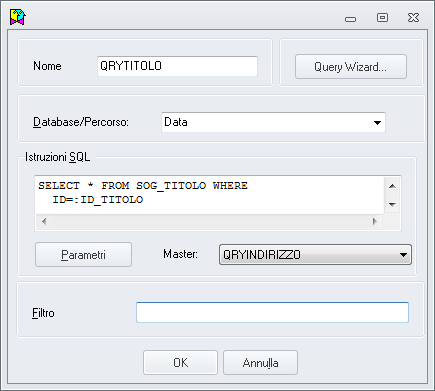Image resolution: width=435 pixels, height=391 pixels.
Task: Close the dialog with the X button
Action: pyautogui.click(x=413, y=17)
